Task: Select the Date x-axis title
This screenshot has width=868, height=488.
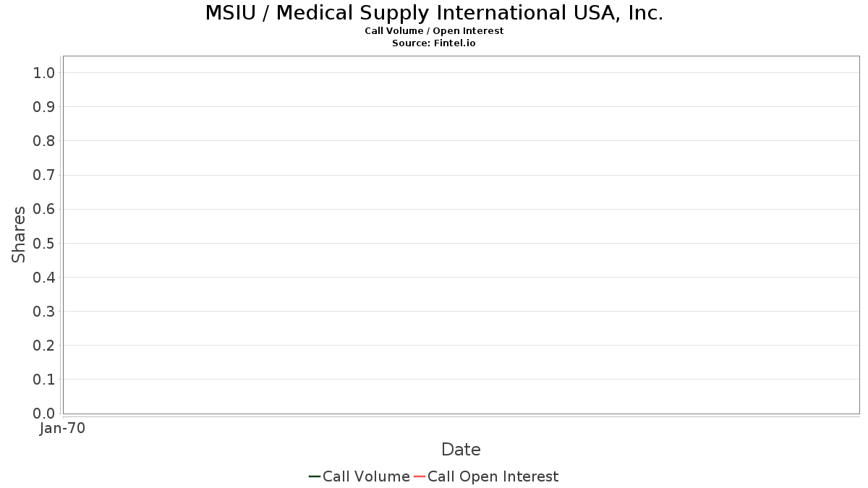Action: coord(461,450)
